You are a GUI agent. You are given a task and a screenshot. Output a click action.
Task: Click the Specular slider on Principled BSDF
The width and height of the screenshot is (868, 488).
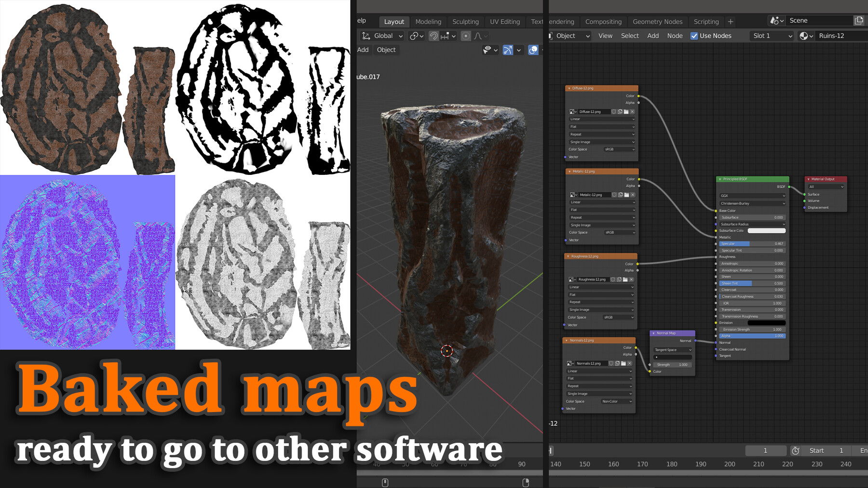pos(752,244)
